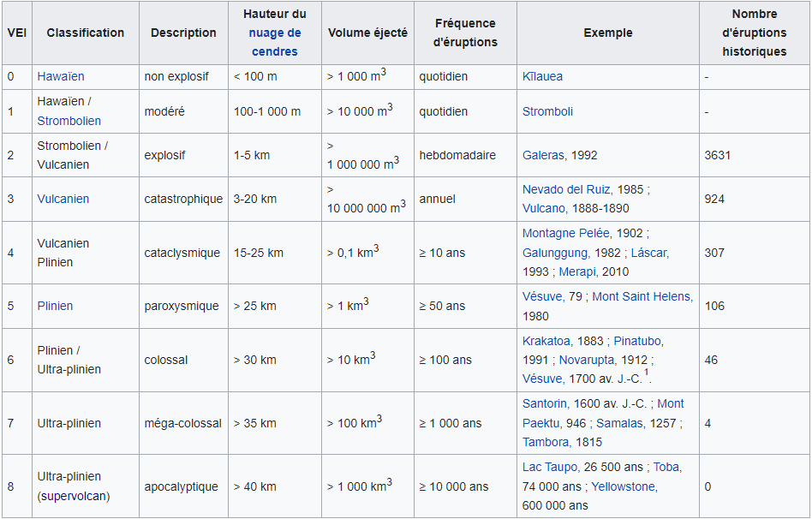Image resolution: width=812 pixels, height=519 pixels.
Task: Click the Exemple column header
Action: 608,33
